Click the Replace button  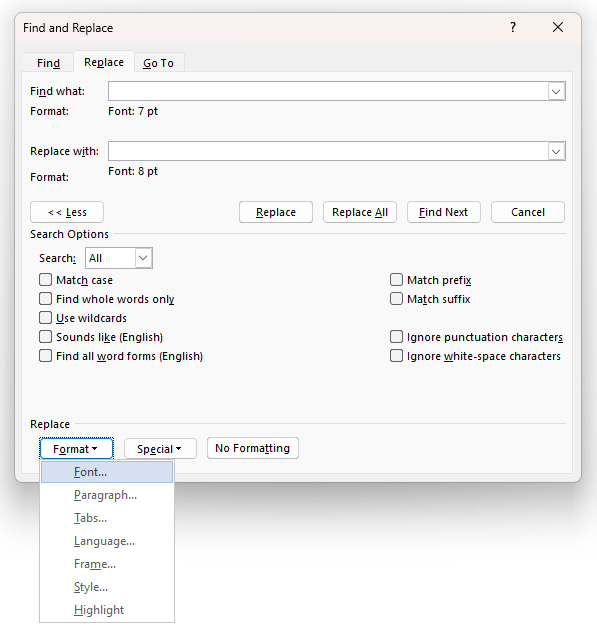point(276,212)
